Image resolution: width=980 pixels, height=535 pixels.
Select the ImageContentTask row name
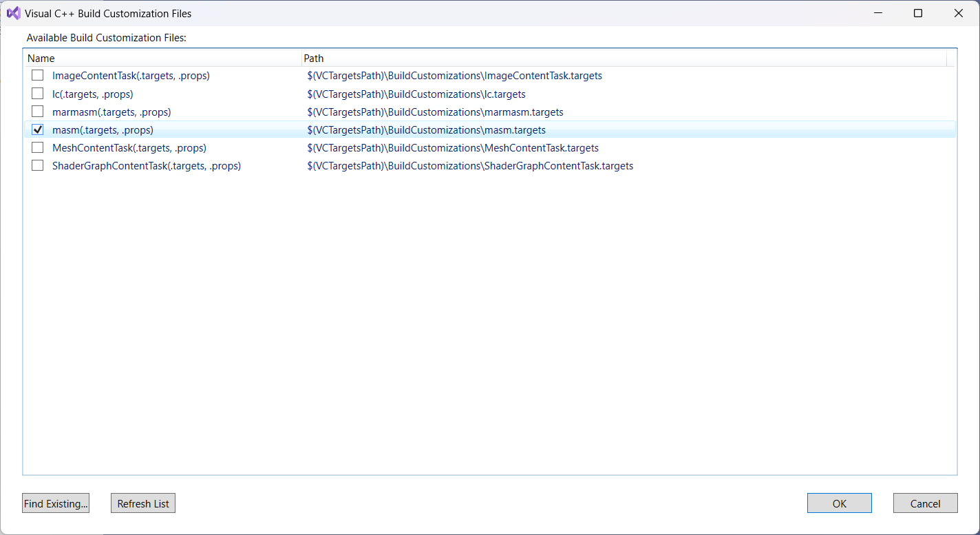(x=131, y=76)
